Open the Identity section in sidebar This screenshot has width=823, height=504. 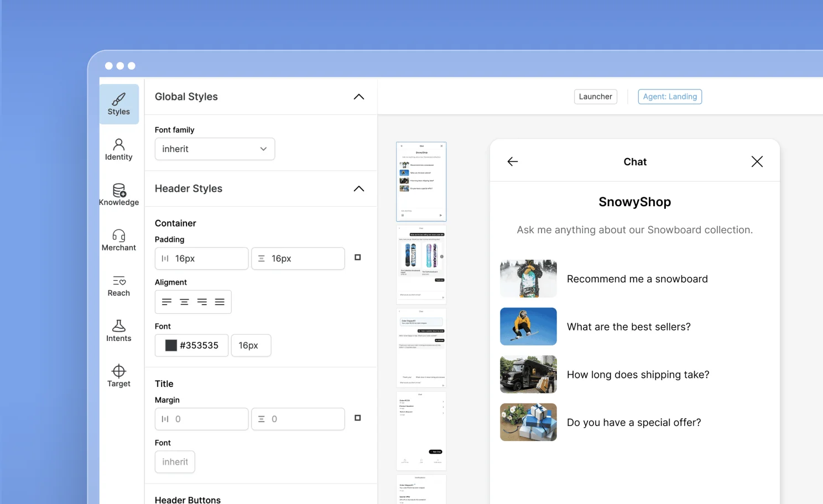[x=118, y=150]
